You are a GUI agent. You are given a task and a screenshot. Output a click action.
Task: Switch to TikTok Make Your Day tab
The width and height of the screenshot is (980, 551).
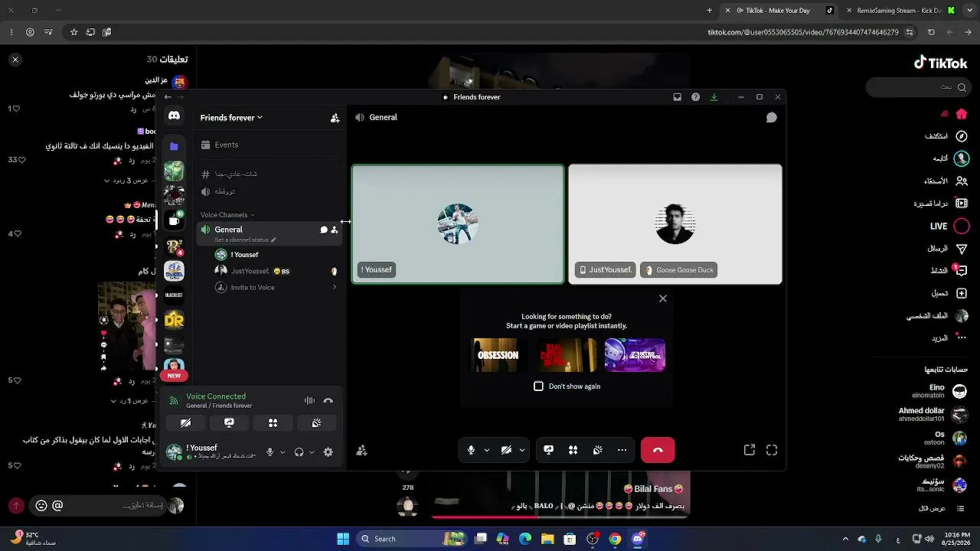pyautogui.click(x=779, y=11)
